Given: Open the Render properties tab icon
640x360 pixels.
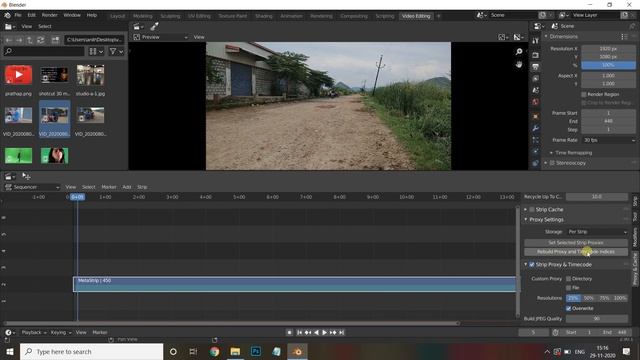Looking at the screenshot, I should (x=535, y=55).
